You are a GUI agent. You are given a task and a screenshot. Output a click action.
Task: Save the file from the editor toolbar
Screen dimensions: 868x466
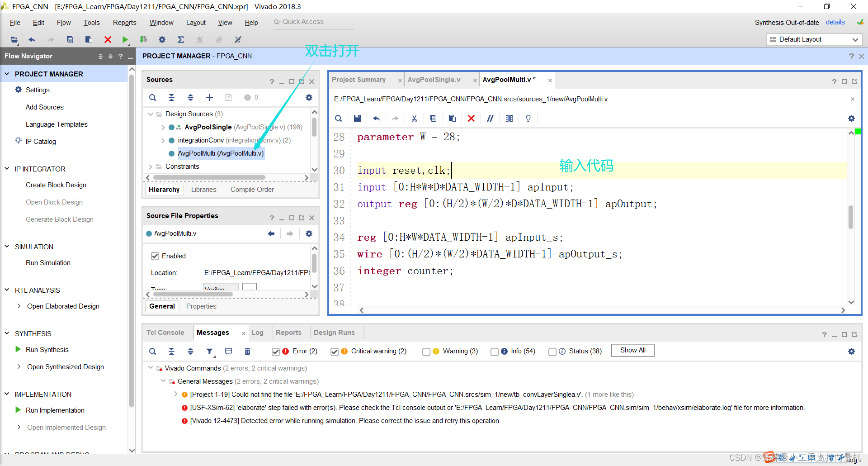tap(357, 118)
